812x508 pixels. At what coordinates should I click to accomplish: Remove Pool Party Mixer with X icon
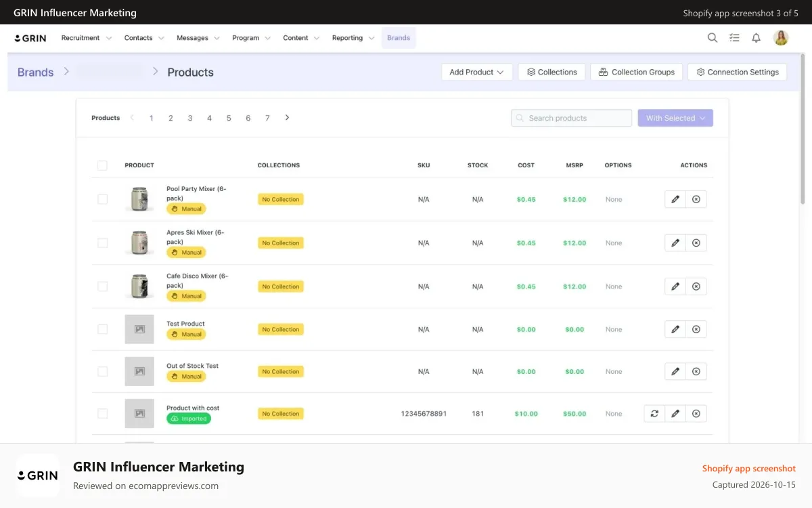click(696, 199)
